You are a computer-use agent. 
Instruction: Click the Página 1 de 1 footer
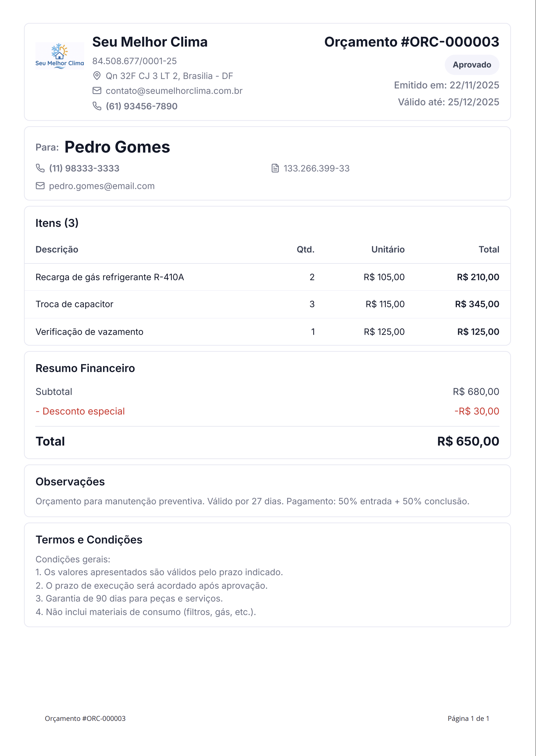[x=468, y=718]
